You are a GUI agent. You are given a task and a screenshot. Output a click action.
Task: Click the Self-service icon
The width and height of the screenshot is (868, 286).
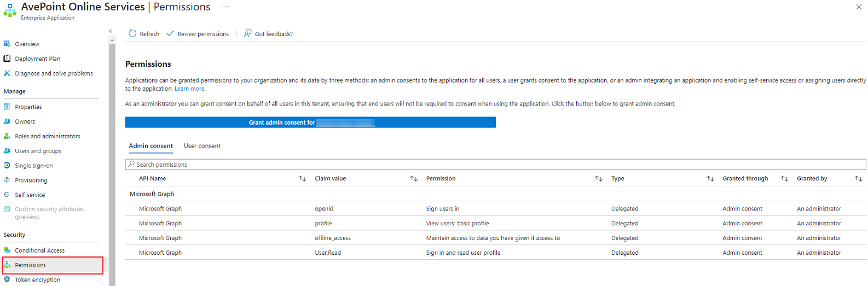[x=7, y=195]
